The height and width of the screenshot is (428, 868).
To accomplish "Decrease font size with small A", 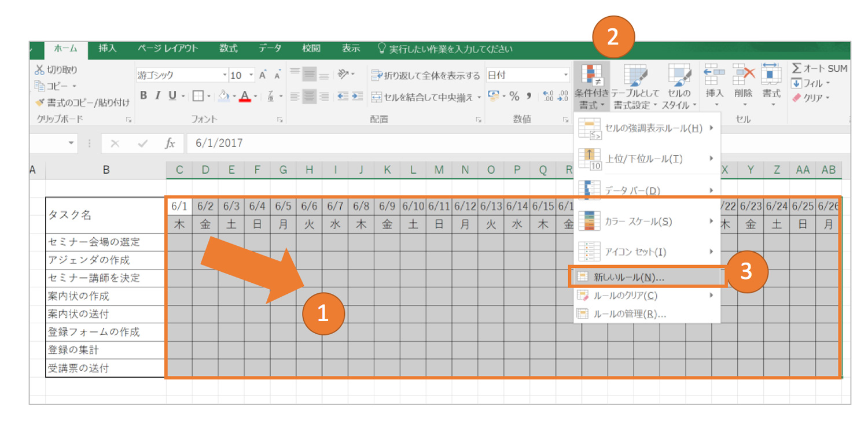I will tap(277, 75).
